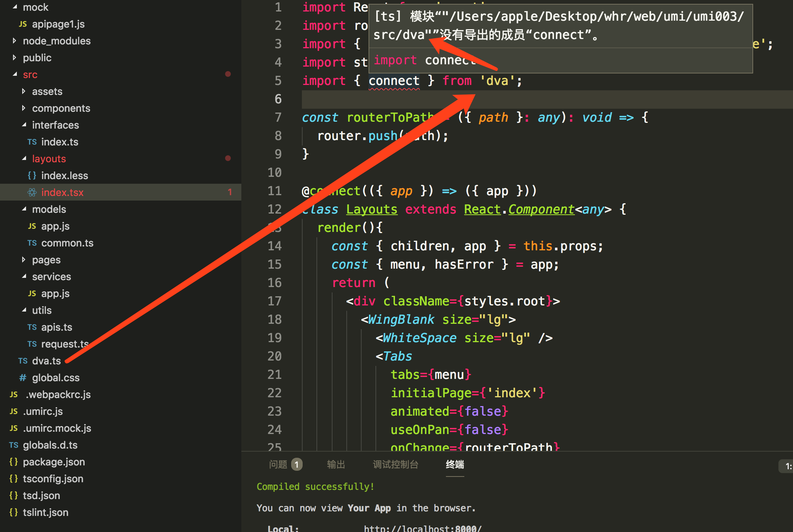Open request.ts file

(65, 344)
